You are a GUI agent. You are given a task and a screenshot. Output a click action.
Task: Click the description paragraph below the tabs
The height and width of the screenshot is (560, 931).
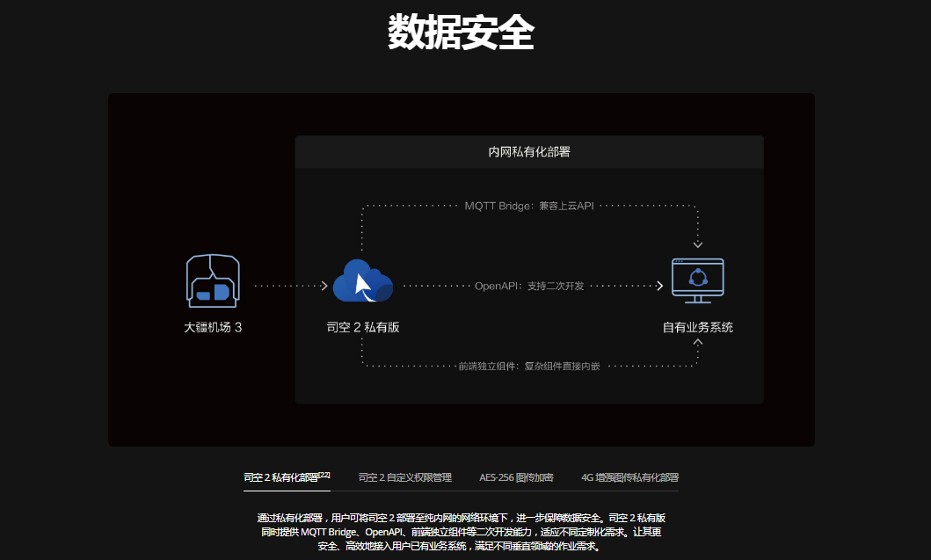coord(462,532)
